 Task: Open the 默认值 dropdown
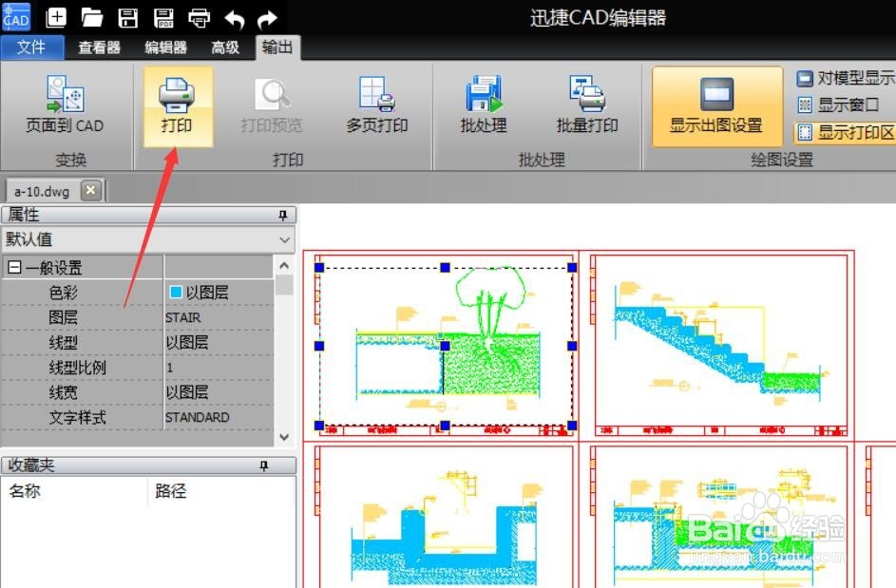[x=148, y=239]
